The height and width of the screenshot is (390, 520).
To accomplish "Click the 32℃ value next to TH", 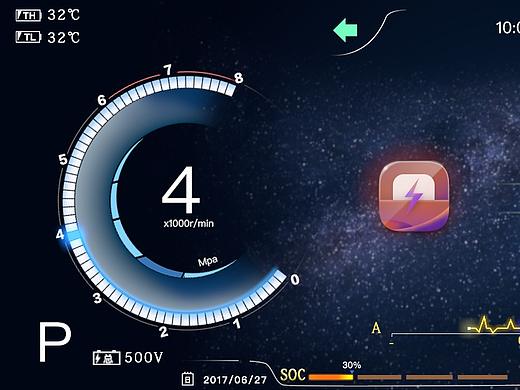I will 64,15.
